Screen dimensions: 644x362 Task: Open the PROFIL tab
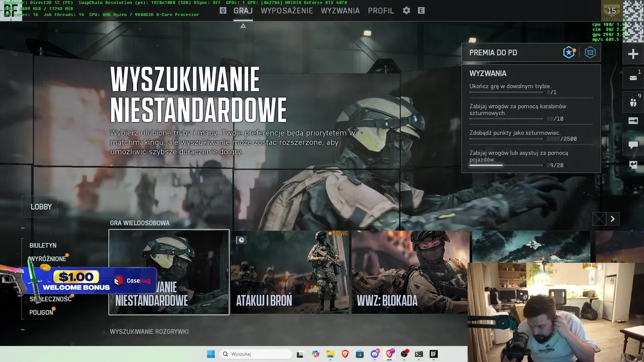pyautogui.click(x=381, y=11)
